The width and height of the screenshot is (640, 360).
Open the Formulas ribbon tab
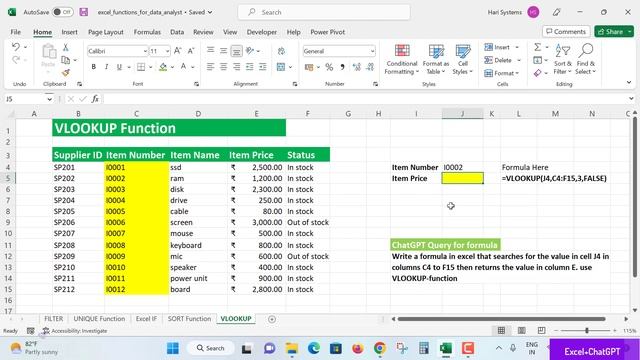[x=147, y=32]
